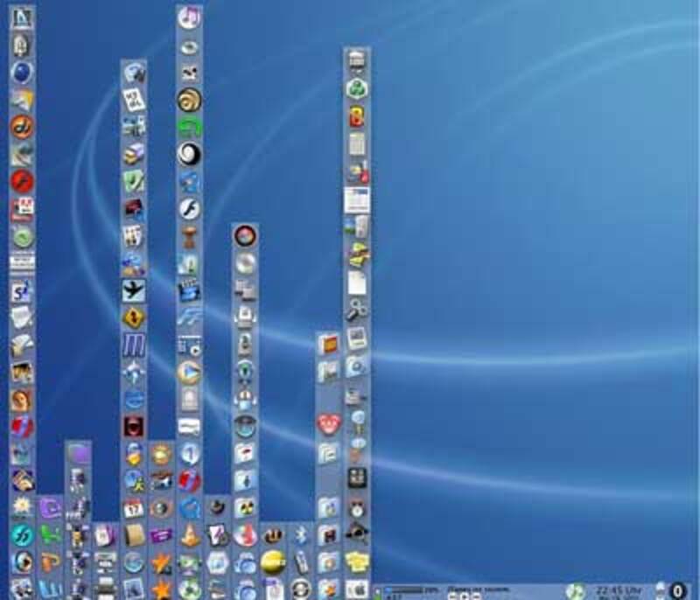The image size is (700, 600).
Task: Click the gold swirl on black circle icon
Action: (189, 100)
